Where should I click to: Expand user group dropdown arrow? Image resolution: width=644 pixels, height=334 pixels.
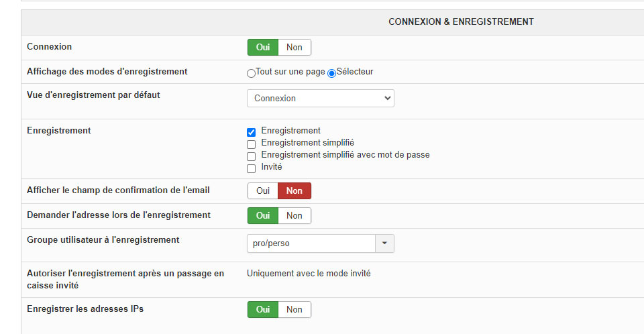tap(385, 243)
